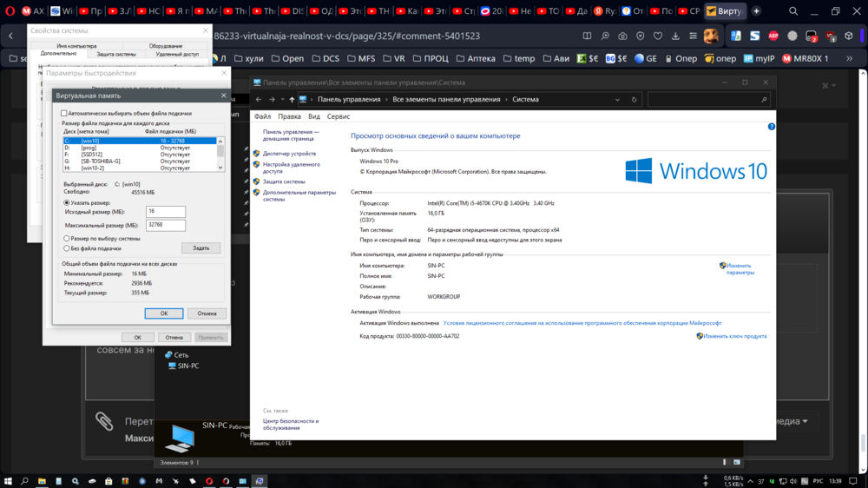Open 'Центр безопасности и обслуживания' link
Screen dimensions: 868x488
[x=291, y=425]
